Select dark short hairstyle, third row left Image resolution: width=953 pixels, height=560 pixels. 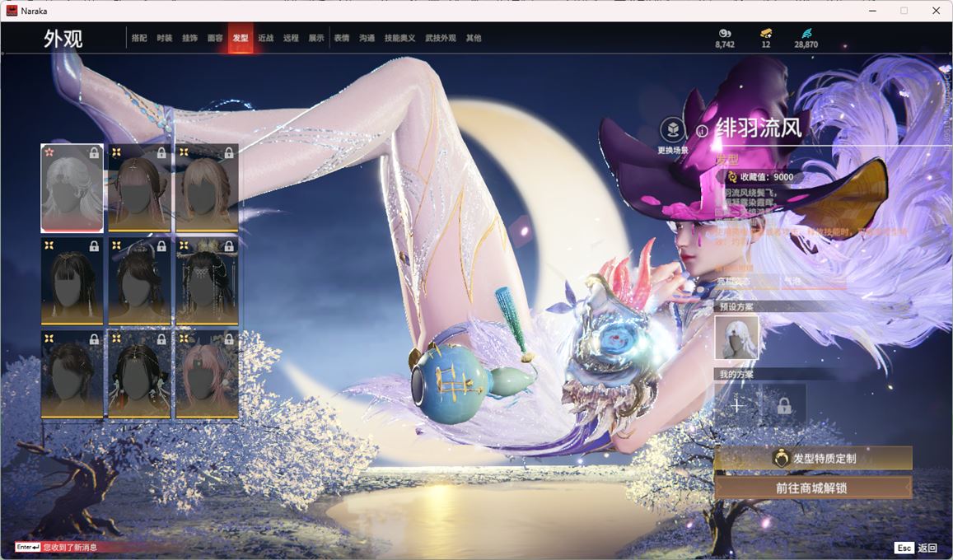72,375
